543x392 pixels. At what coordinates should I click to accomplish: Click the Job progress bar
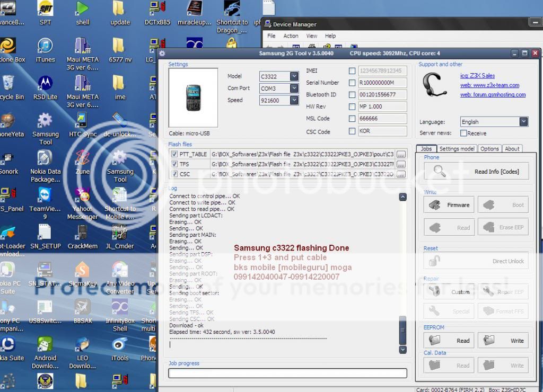click(x=287, y=373)
